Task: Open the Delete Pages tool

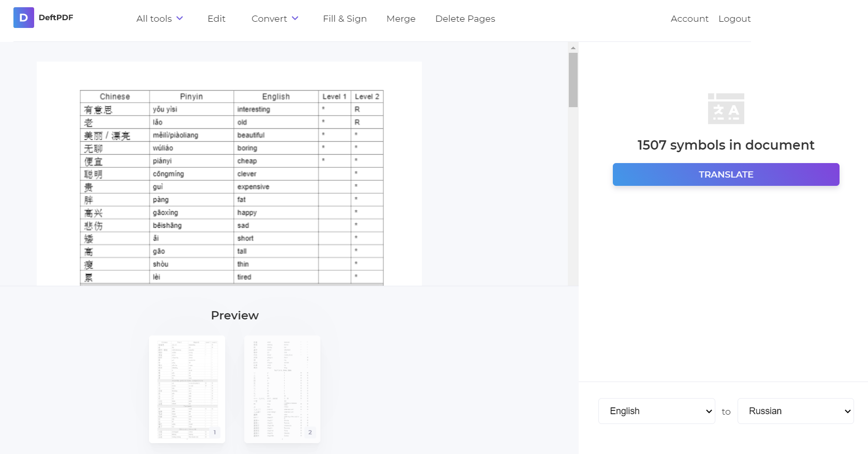Action: pos(465,19)
